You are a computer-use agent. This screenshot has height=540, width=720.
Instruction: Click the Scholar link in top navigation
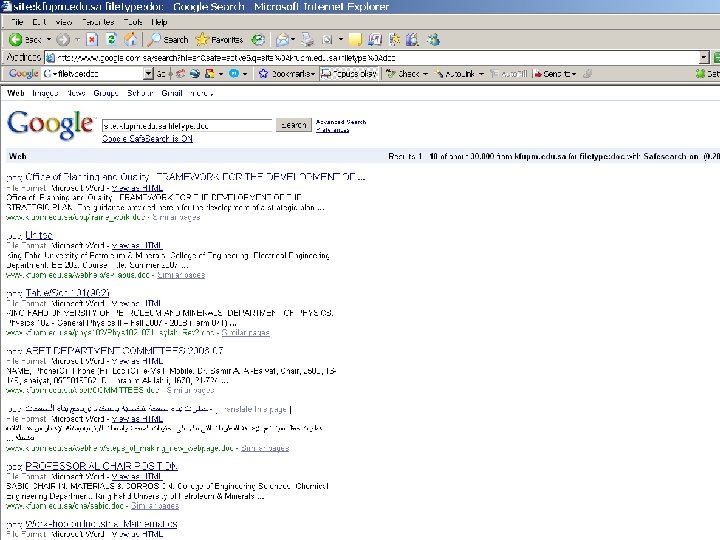coord(140,93)
